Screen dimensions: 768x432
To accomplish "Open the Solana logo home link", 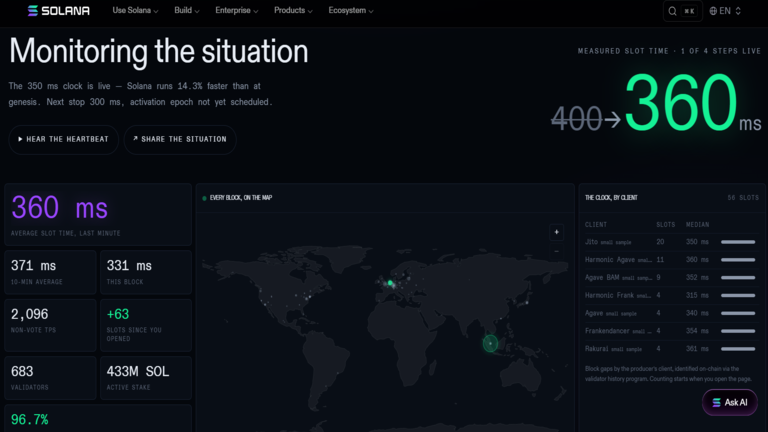I will pos(59,10).
